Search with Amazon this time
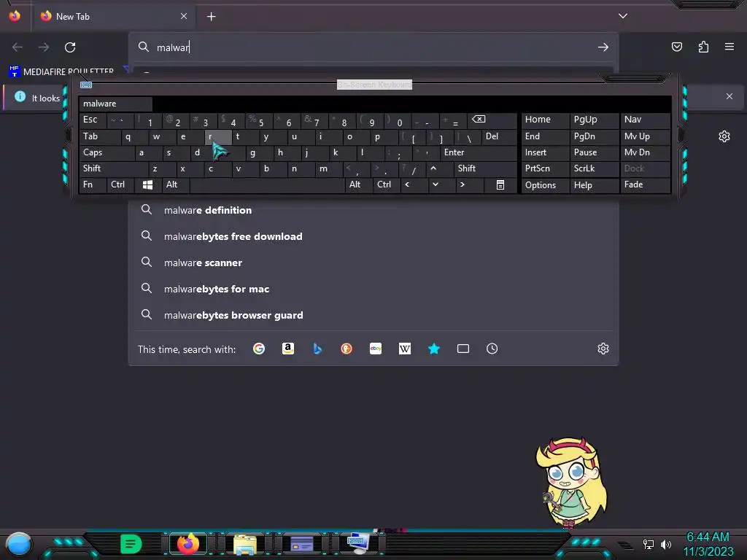 coord(287,349)
